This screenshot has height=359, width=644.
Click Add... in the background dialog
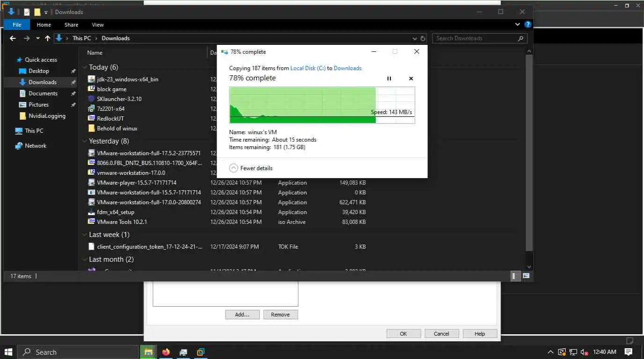point(242,315)
